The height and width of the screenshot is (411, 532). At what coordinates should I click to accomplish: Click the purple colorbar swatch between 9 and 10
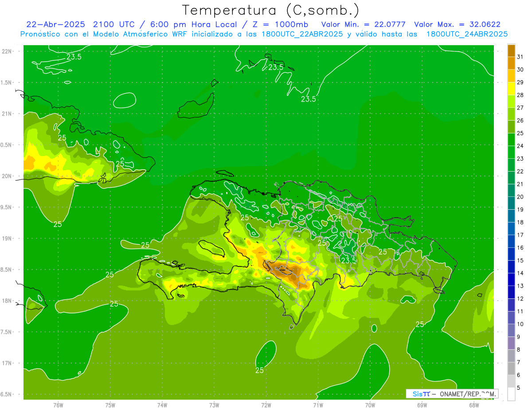(x=511, y=330)
